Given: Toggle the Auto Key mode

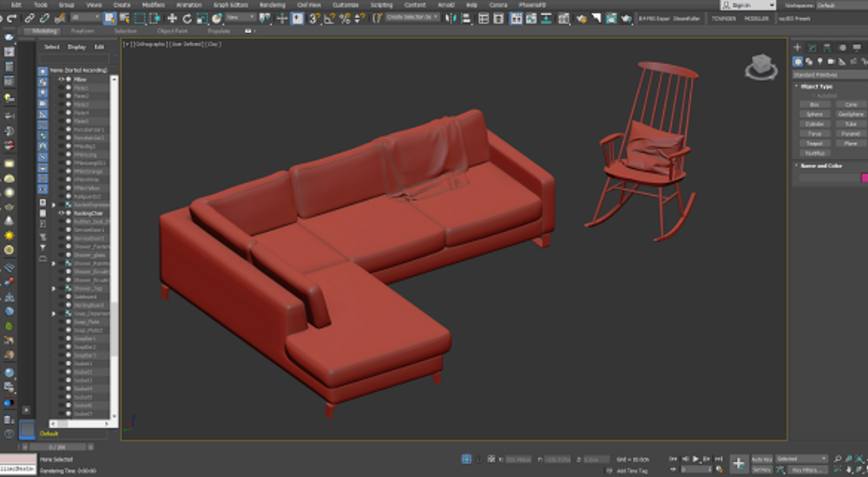Looking at the screenshot, I should [x=761, y=459].
